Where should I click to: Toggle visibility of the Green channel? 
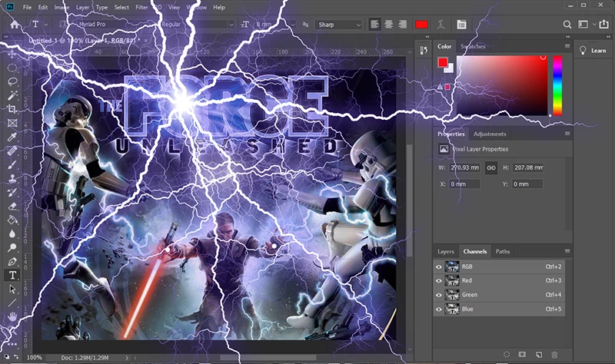[x=439, y=295]
